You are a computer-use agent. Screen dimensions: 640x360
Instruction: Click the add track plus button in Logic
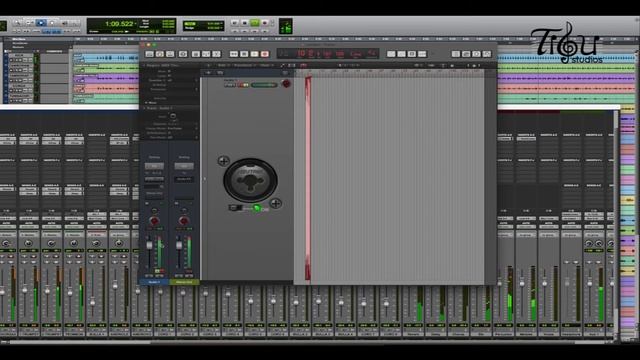pyautogui.click(x=208, y=73)
